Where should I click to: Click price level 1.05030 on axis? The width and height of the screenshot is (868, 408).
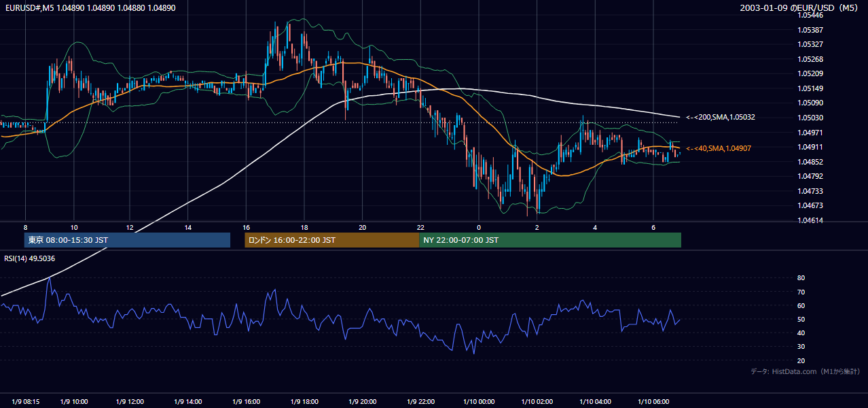810,118
